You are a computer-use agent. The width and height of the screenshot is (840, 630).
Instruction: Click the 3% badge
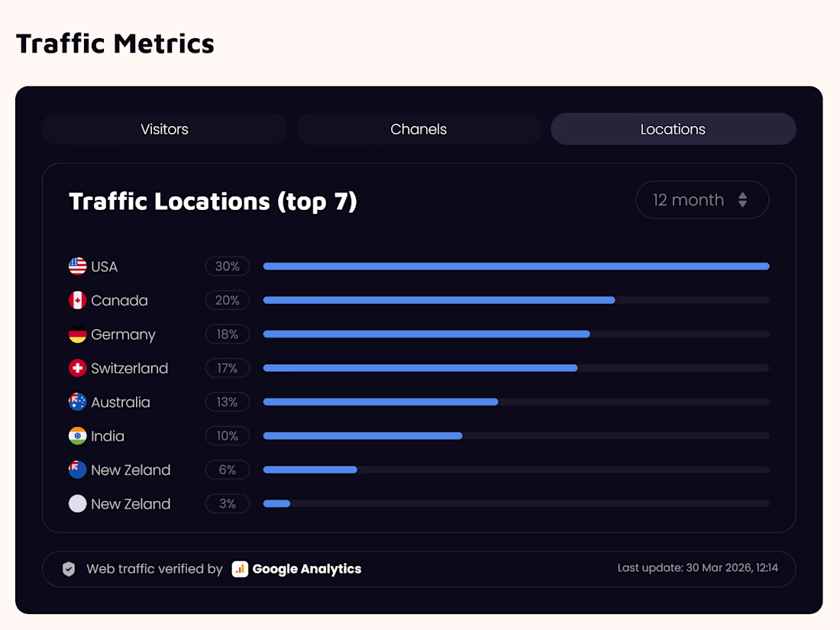point(228,503)
